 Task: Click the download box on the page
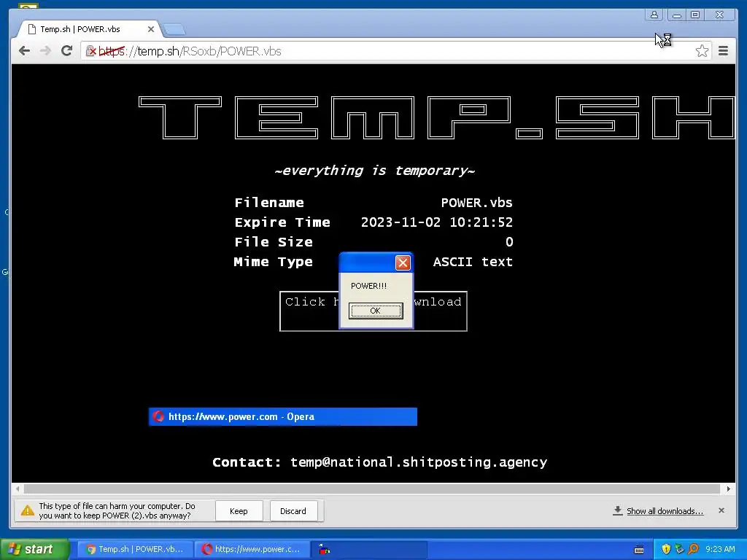(x=373, y=311)
